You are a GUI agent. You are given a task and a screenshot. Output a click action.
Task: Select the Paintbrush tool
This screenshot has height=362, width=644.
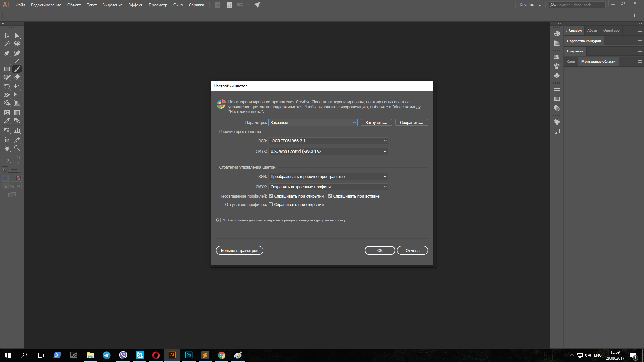click(17, 69)
